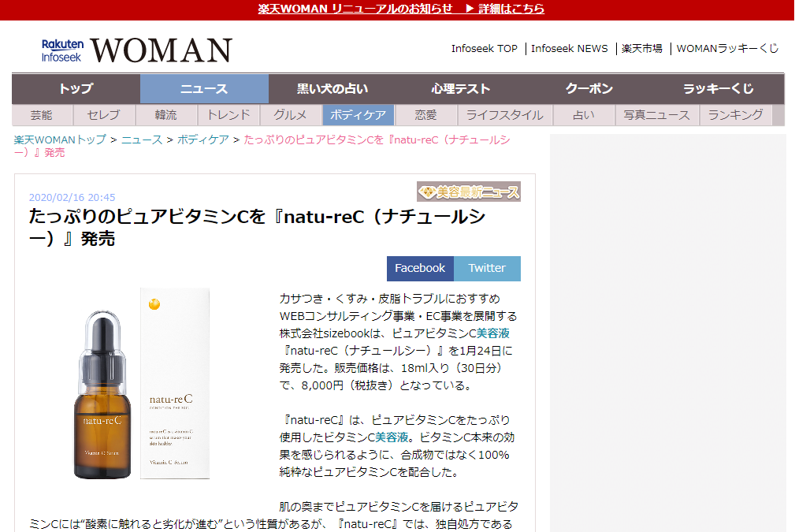The width and height of the screenshot is (795, 532).
Task: Click the Rakuten Infoseek WOMAN logo
Action: click(x=136, y=50)
